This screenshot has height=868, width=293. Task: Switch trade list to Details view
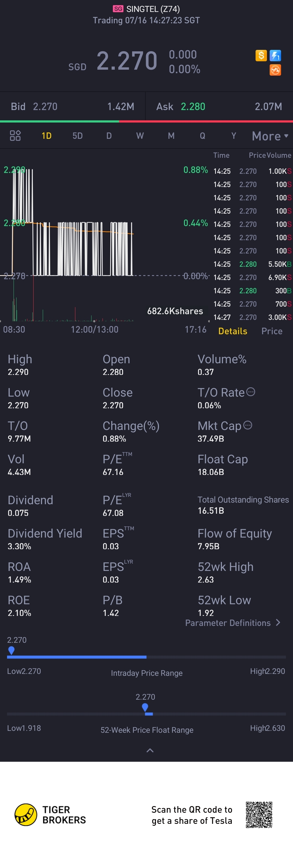(233, 331)
